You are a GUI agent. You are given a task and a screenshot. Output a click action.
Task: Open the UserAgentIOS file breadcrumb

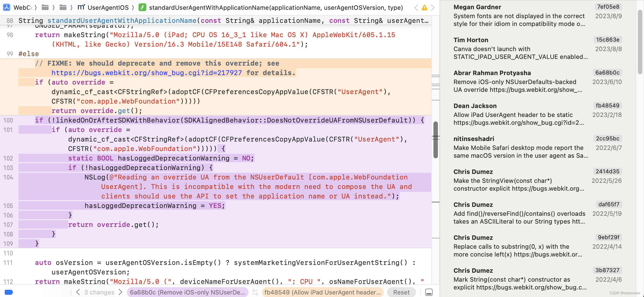[x=103, y=8]
